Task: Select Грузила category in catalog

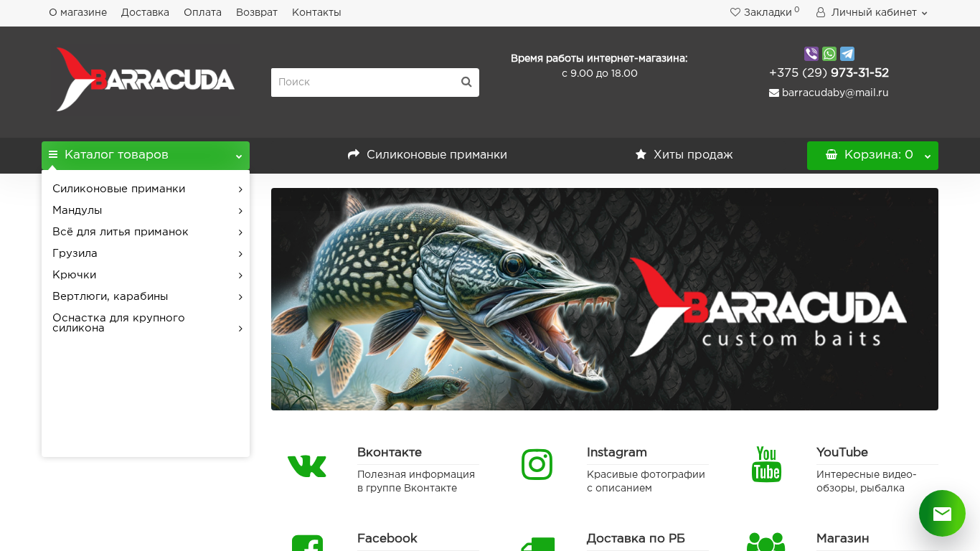Action: click(x=75, y=253)
